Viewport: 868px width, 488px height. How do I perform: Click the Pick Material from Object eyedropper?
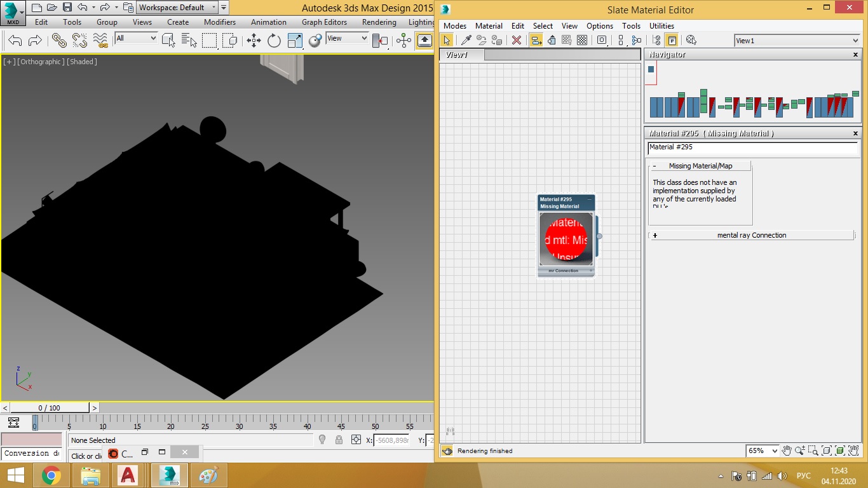coord(466,40)
